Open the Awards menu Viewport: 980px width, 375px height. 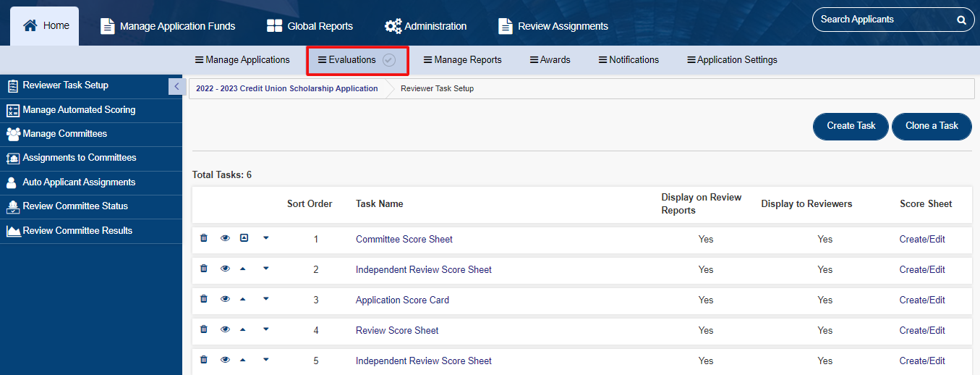(x=550, y=60)
